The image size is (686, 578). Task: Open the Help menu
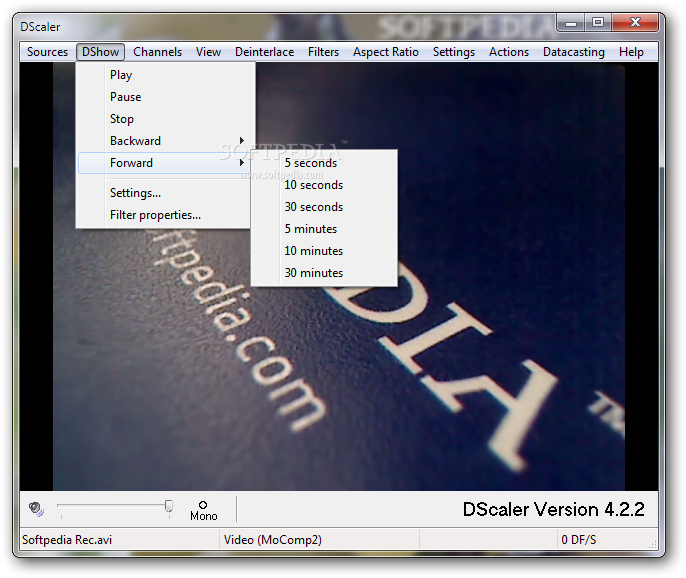pyautogui.click(x=631, y=52)
